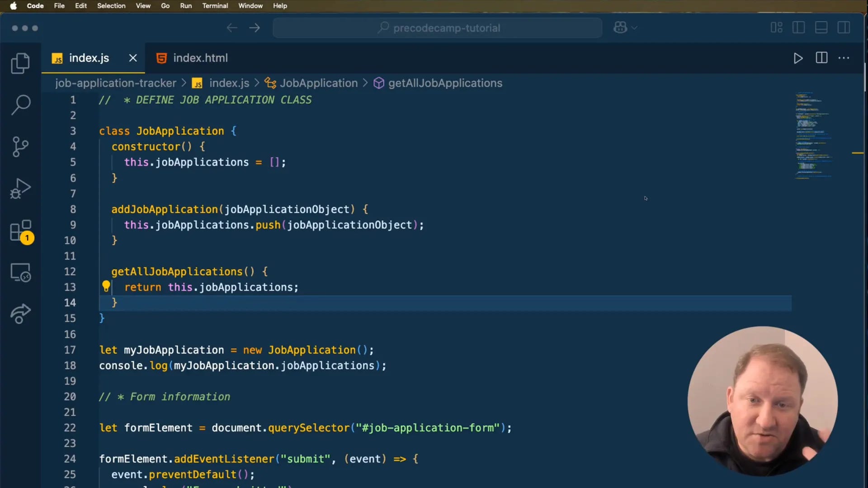Open the Code application menu

point(35,6)
